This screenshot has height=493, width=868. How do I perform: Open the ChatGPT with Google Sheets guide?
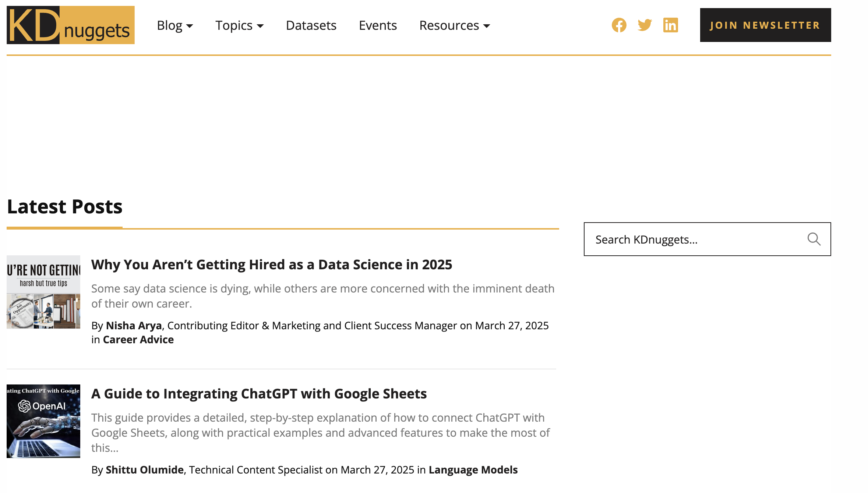[259, 394]
